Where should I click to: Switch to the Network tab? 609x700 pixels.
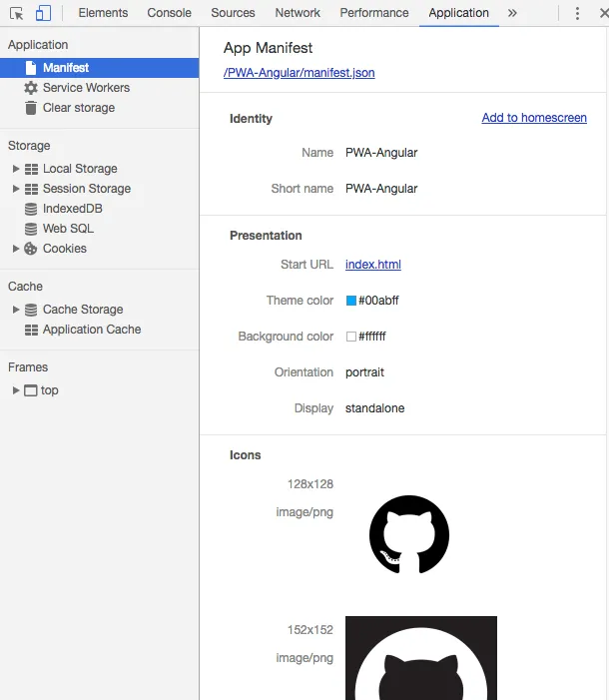click(298, 13)
